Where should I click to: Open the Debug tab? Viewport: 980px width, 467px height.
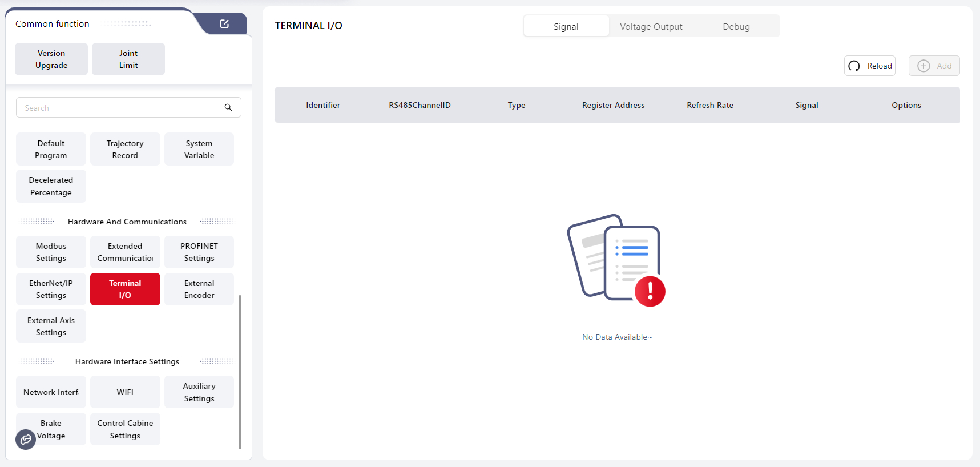pyautogui.click(x=736, y=26)
